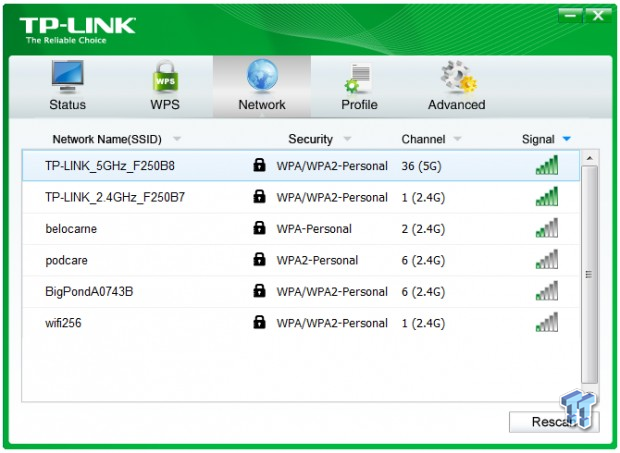Click channel 6 (2.4G) of podcare
This screenshot has width=620, height=453.
pos(423,260)
